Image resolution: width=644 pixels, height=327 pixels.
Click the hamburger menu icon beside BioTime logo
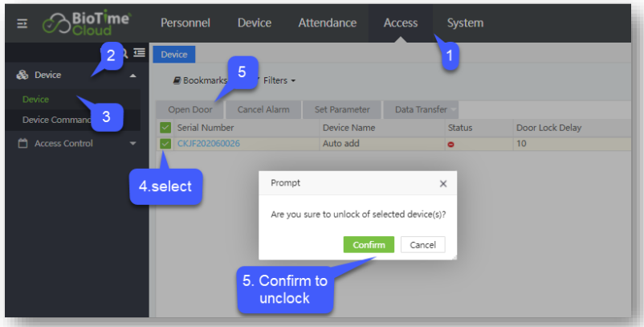point(22,23)
